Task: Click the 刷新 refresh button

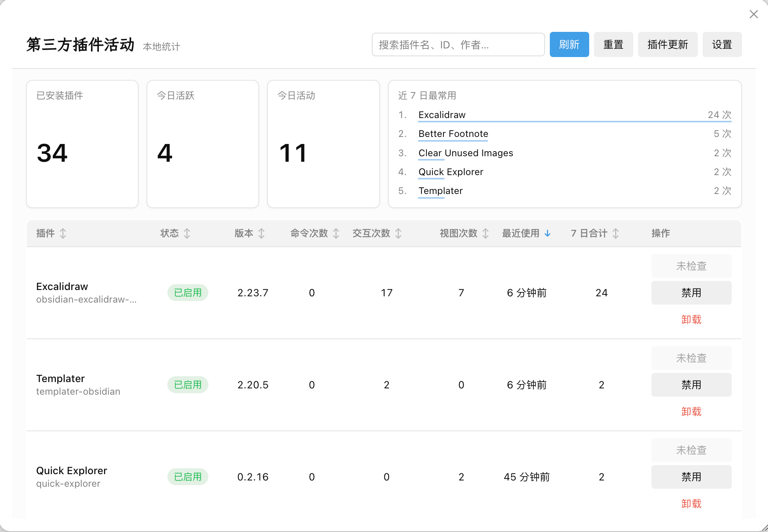Action: click(569, 44)
